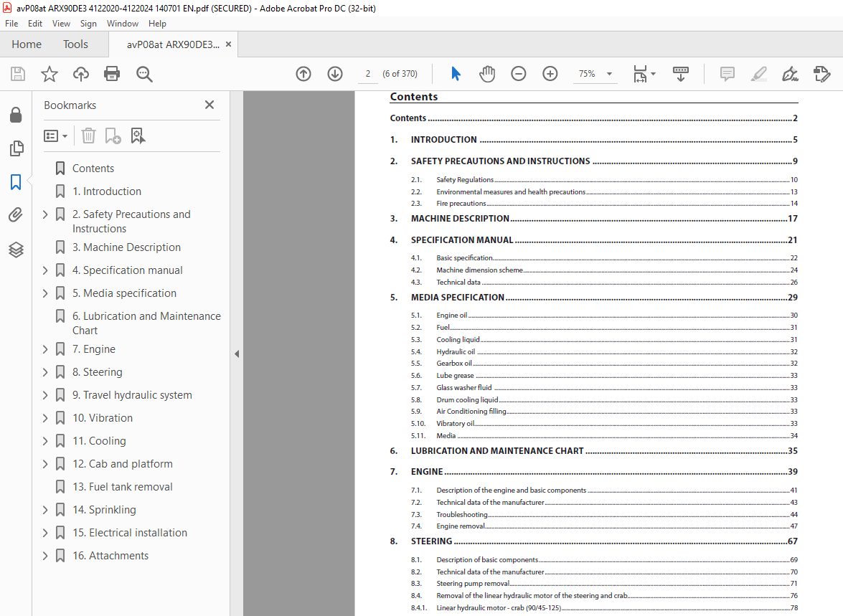Image resolution: width=843 pixels, height=616 pixels.
Task: Open the View menu
Action: 61,24
